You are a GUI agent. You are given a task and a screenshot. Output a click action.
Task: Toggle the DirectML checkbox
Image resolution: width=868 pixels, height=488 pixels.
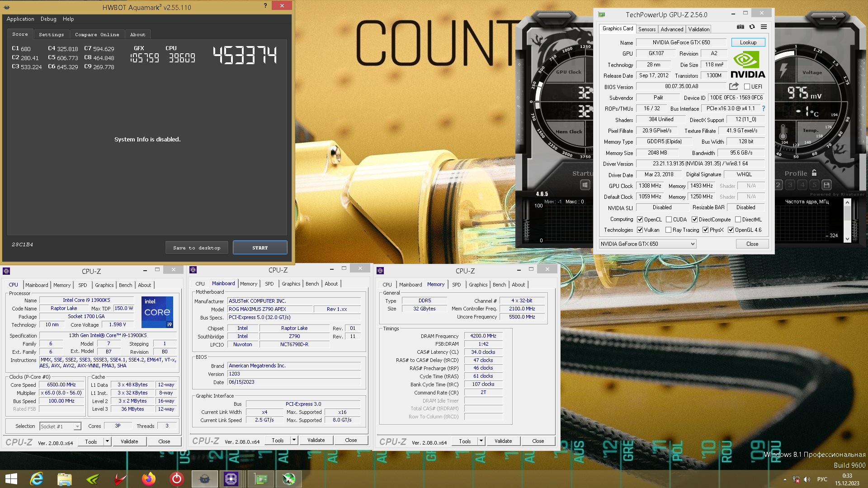[x=738, y=220]
